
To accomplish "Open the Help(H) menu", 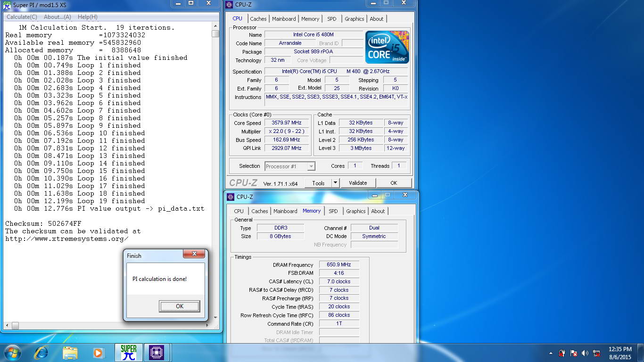I will 87,17.
